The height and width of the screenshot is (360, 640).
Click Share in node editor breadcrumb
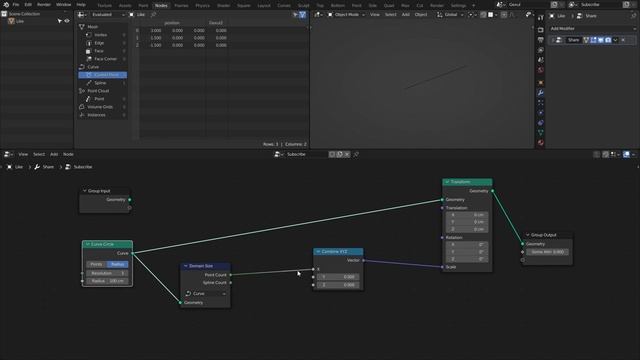(48, 167)
